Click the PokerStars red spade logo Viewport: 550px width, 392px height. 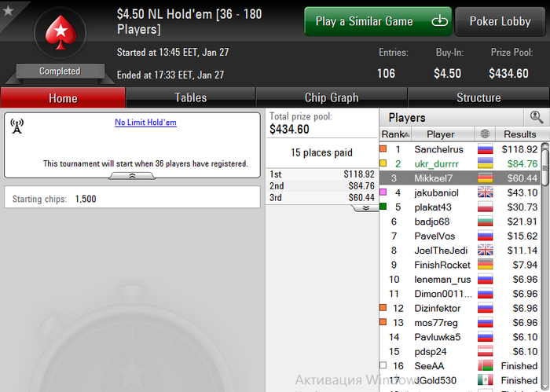click(60, 33)
